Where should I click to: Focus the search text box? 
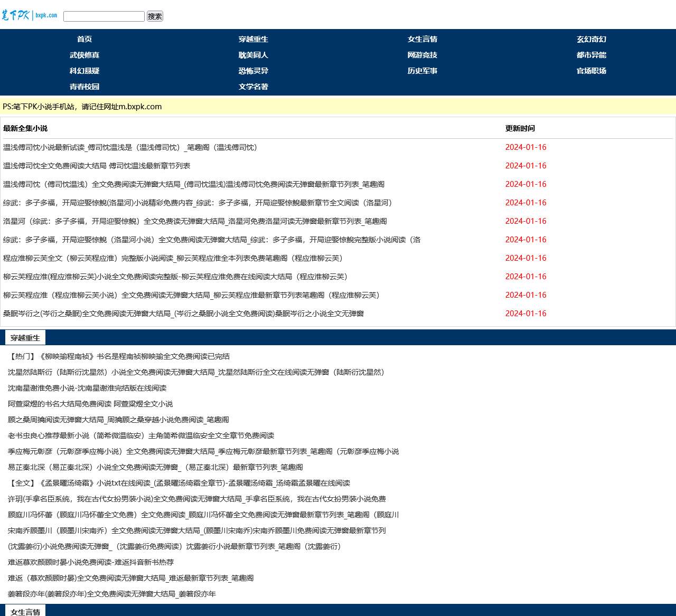104,16
